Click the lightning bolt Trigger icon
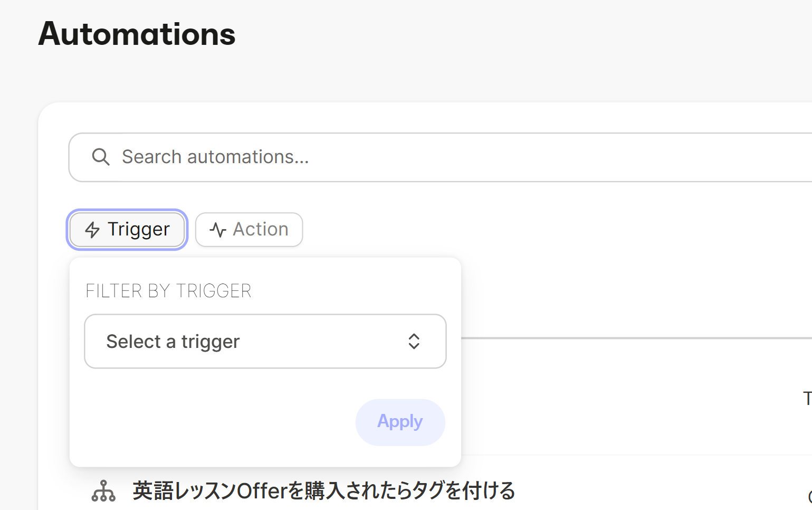812x510 pixels. pos(92,230)
